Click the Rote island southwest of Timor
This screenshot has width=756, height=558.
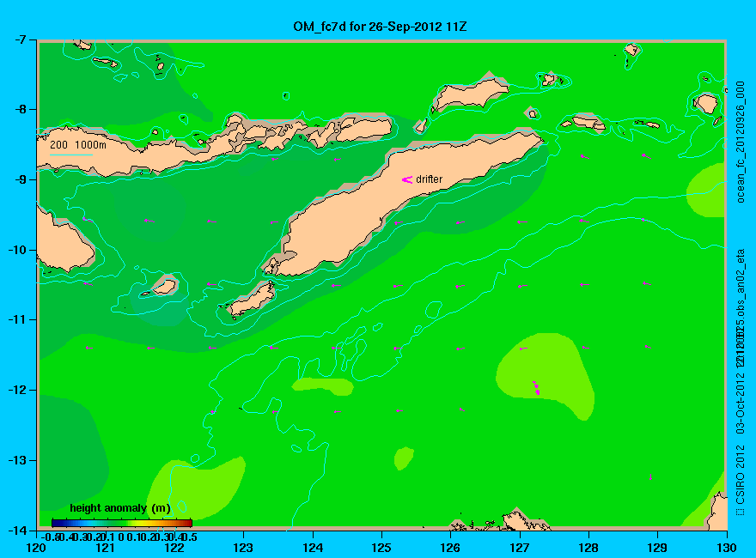click(x=252, y=299)
